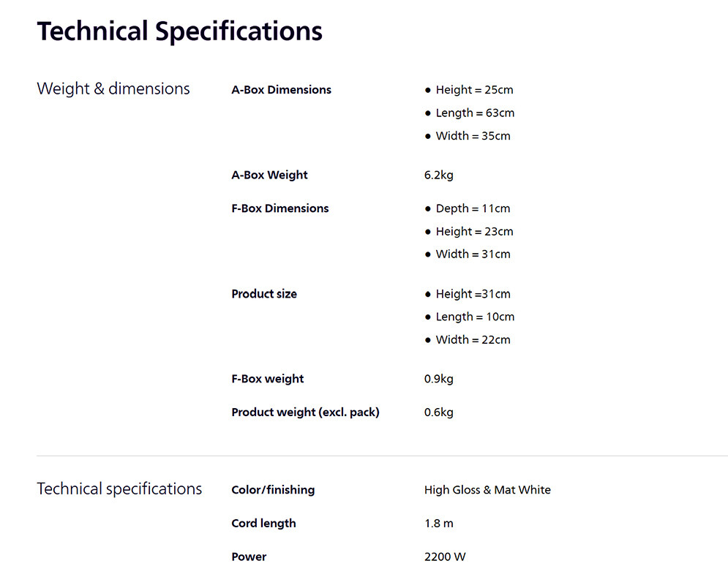
Task: Click the Weight & dimensions section title
Action: click(x=113, y=89)
